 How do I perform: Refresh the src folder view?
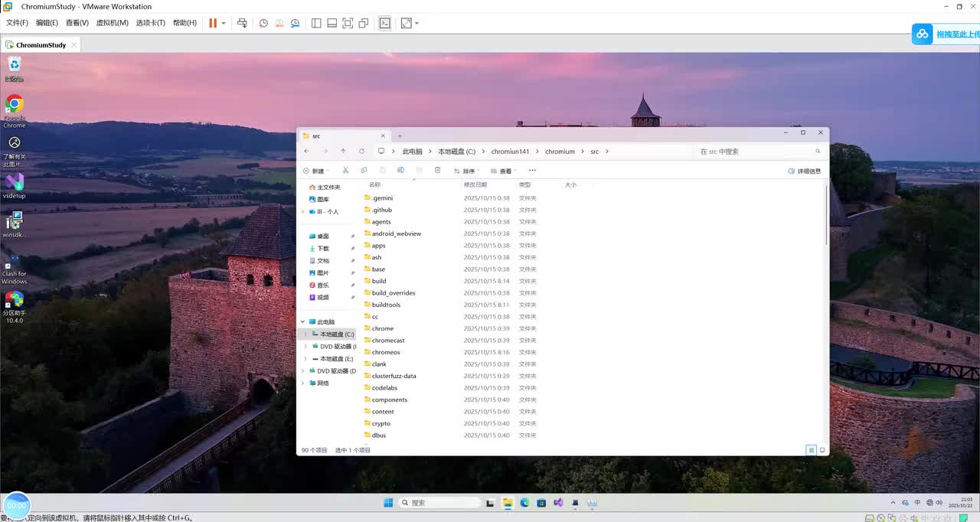tap(361, 152)
